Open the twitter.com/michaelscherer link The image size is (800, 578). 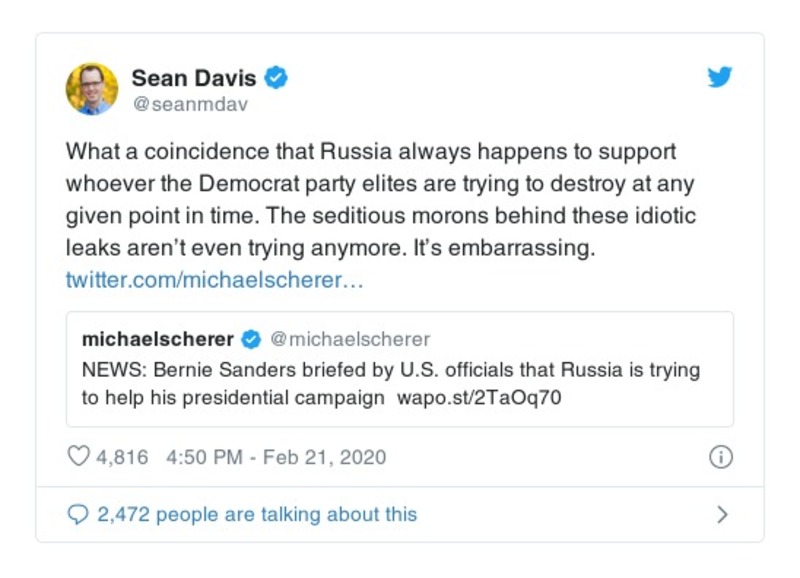[x=214, y=279]
